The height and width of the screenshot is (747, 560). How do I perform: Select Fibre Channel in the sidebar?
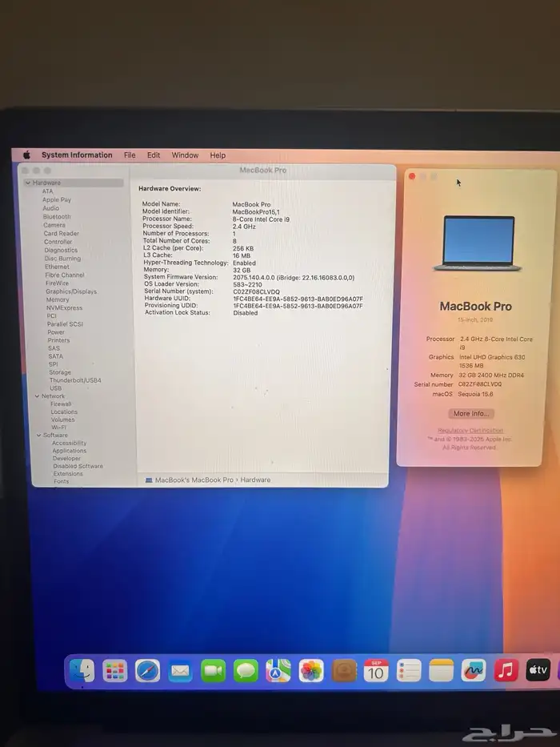click(65, 275)
